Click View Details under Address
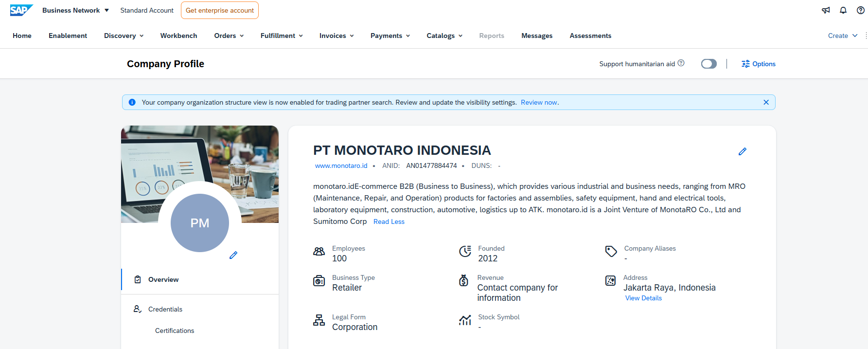 643,298
